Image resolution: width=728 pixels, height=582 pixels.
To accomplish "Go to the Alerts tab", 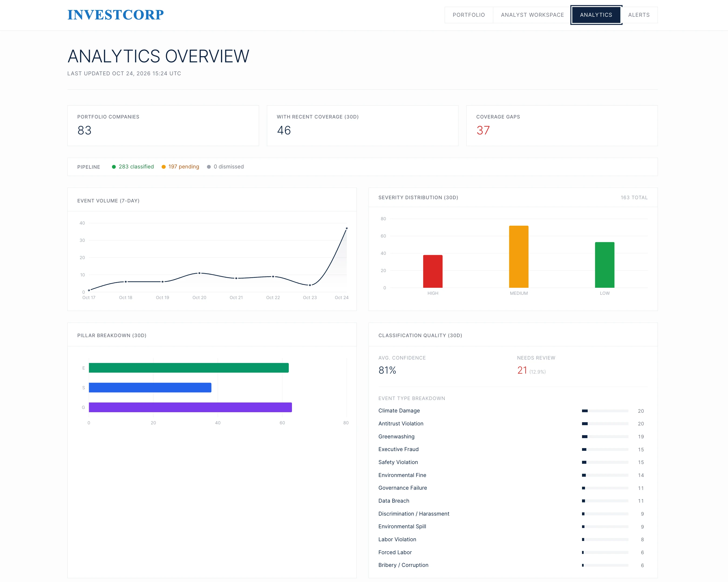I will tap(639, 15).
